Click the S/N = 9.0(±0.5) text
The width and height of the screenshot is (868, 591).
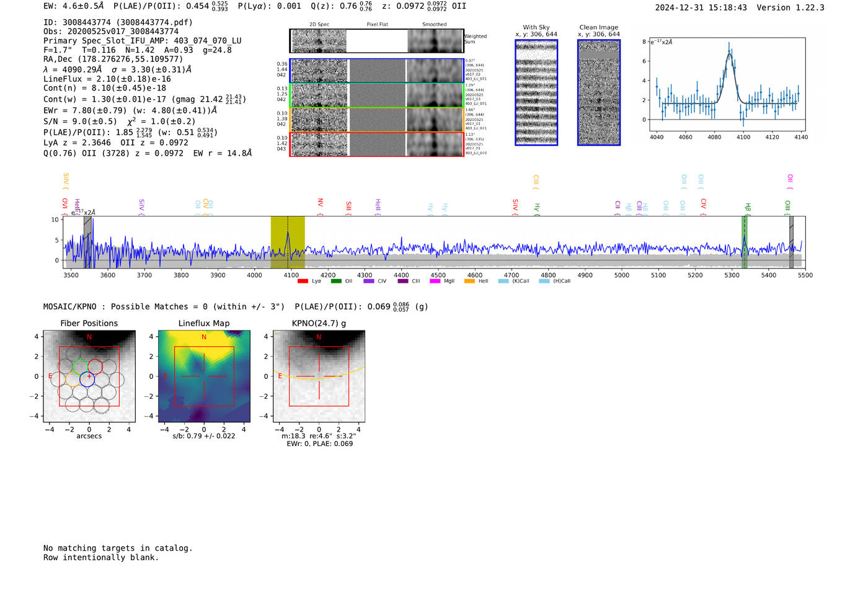coord(80,122)
